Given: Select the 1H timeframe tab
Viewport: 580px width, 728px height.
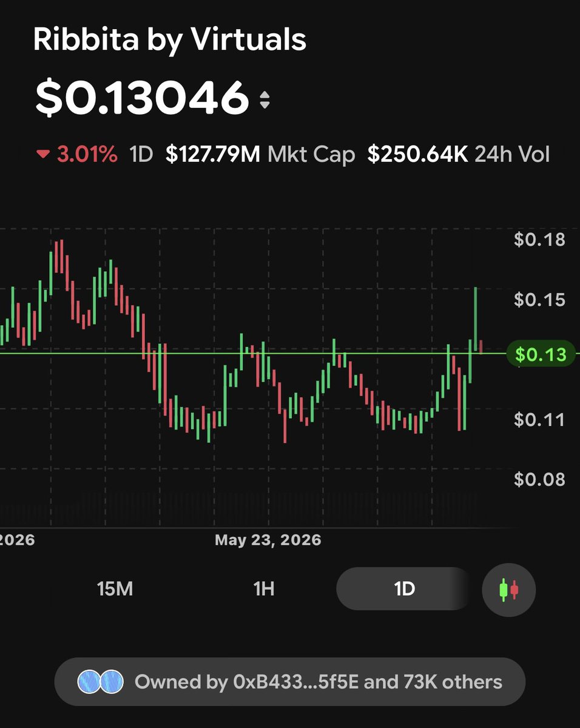Looking at the screenshot, I should [264, 588].
